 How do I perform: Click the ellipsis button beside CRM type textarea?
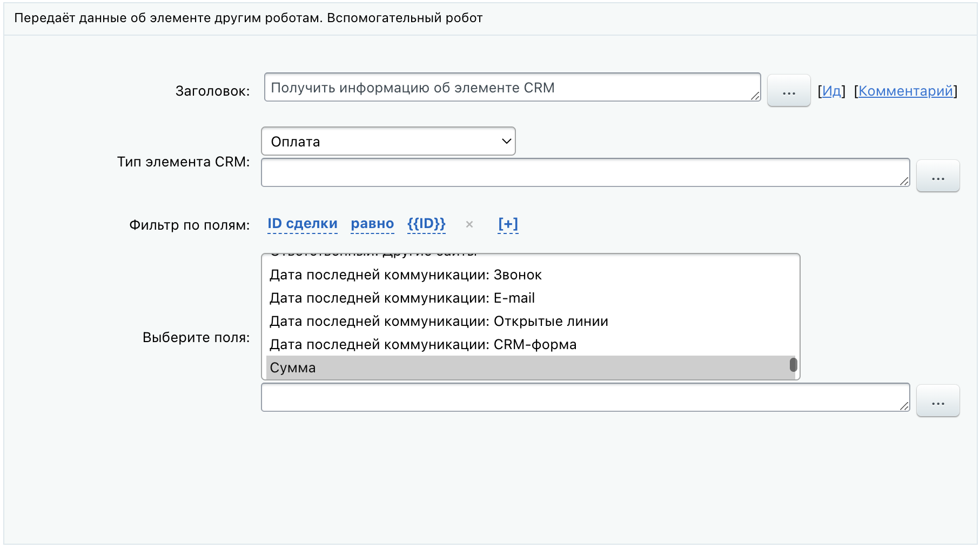pos(937,176)
